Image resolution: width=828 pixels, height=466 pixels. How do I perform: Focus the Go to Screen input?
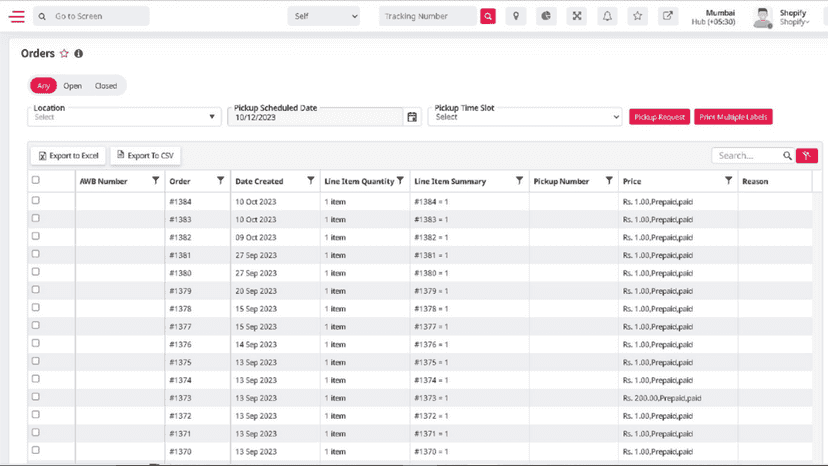click(x=91, y=16)
